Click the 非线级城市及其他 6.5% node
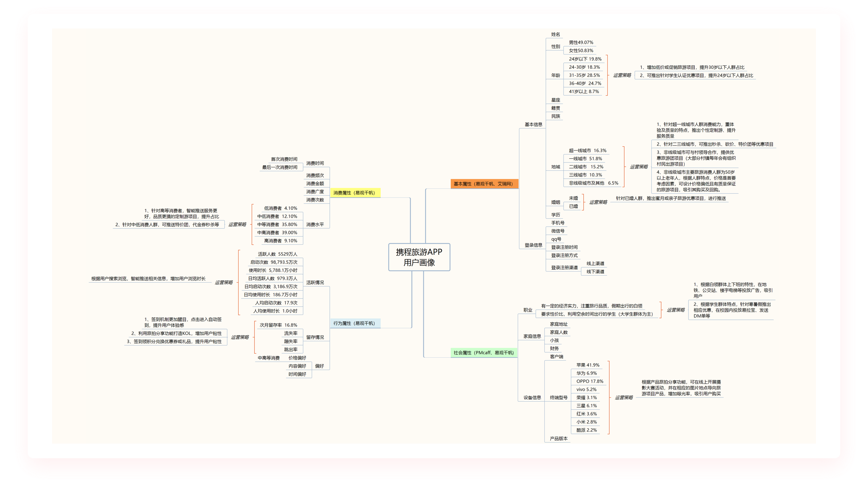This screenshot has width=868, height=486. (593, 183)
